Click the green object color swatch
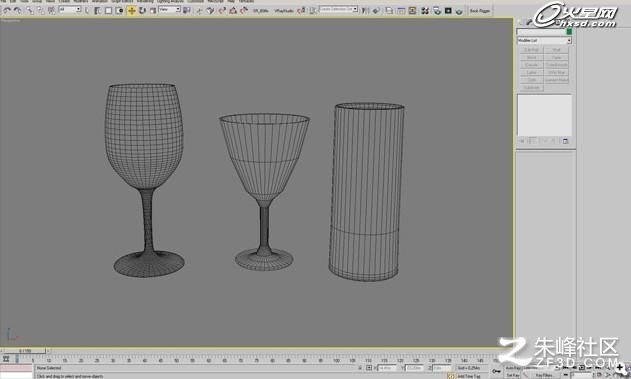The image size is (631, 379). click(569, 31)
